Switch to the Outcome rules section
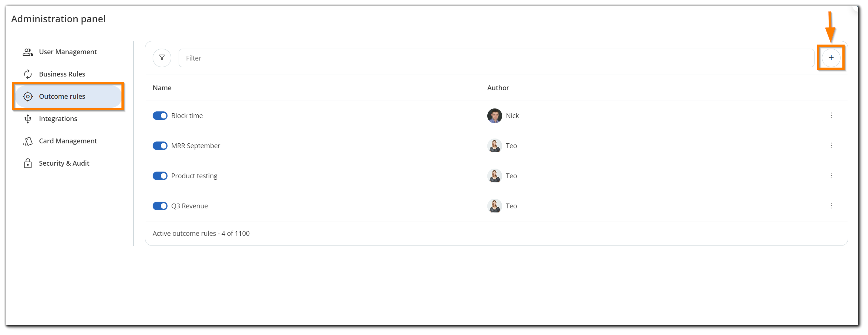Image resolution: width=868 pixels, height=335 pixels. 62,96
